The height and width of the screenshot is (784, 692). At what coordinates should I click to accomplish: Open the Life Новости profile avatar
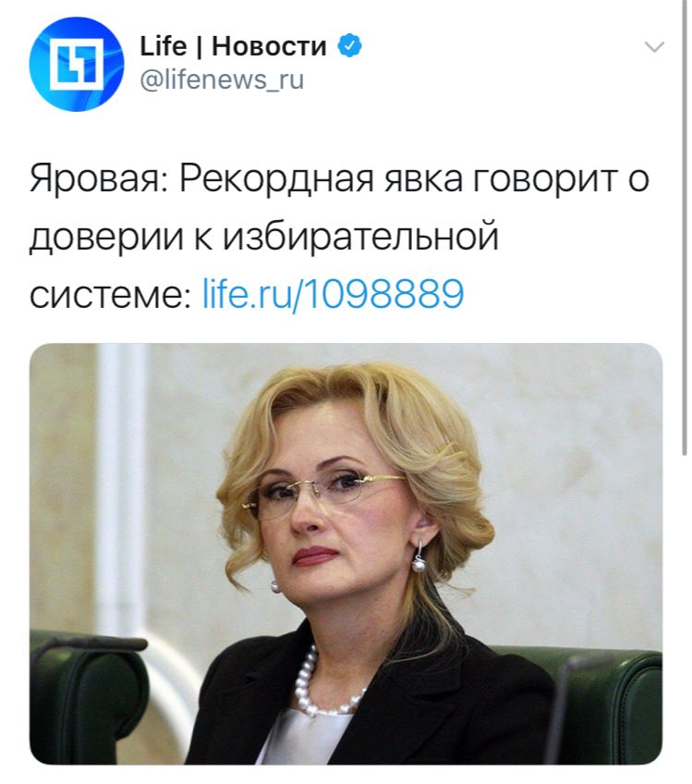(77, 64)
